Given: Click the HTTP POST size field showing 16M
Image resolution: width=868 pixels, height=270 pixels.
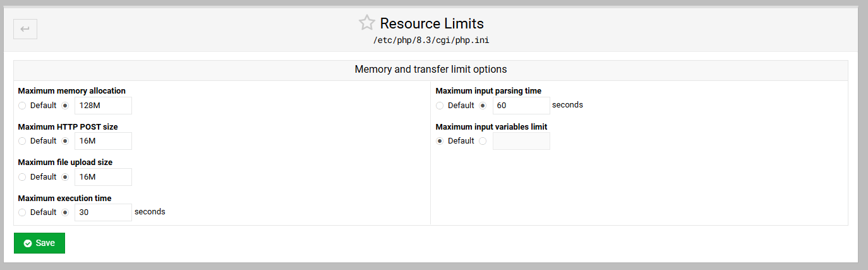Looking at the screenshot, I should tap(104, 141).
